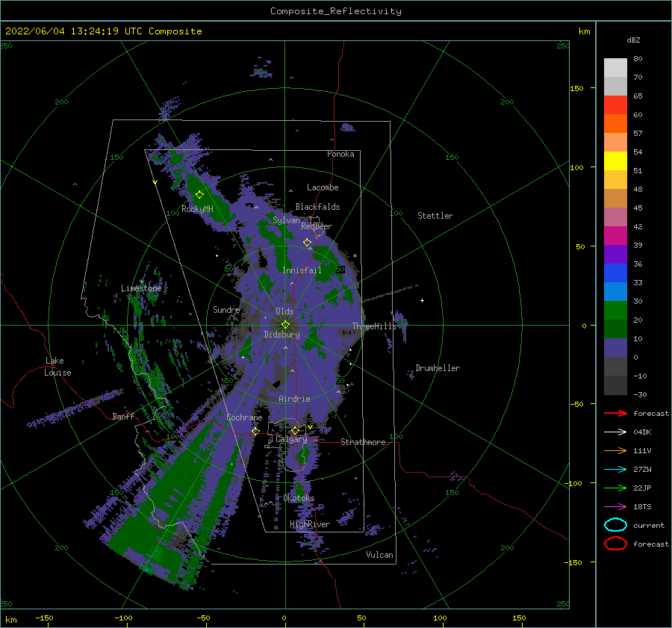
Task: Click the RockyMH label
Action: click(x=197, y=209)
